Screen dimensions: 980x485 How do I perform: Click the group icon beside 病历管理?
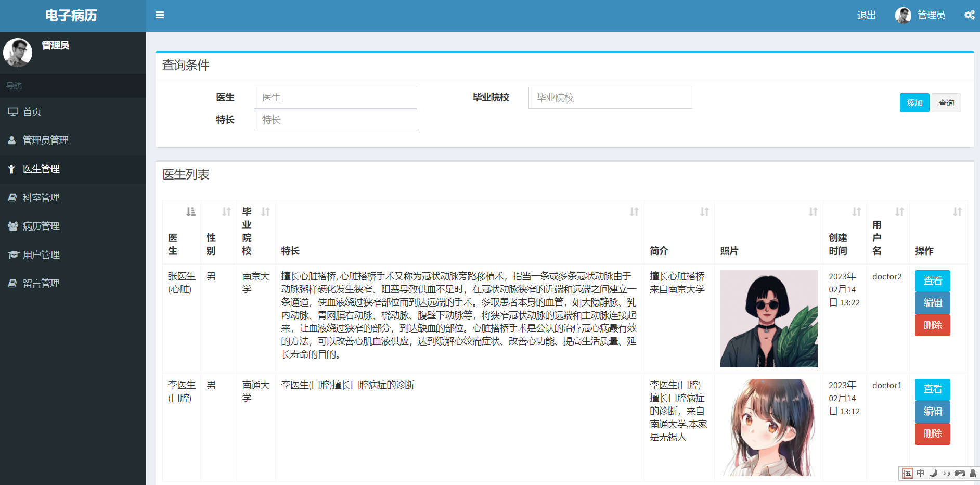[x=13, y=226]
